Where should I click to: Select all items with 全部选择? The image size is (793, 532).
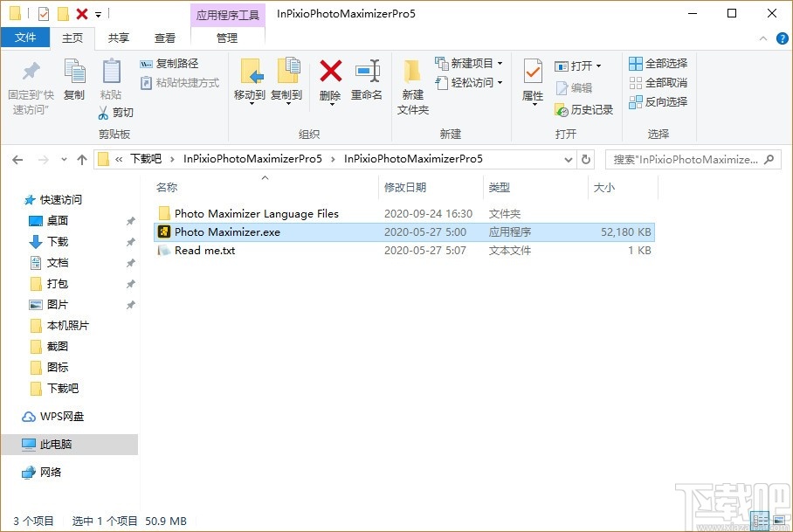658,63
